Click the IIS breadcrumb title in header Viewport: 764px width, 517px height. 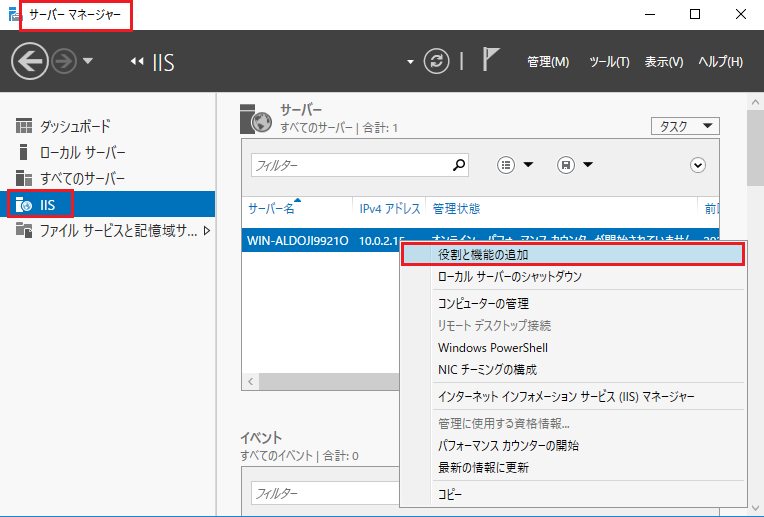click(163, 62)
